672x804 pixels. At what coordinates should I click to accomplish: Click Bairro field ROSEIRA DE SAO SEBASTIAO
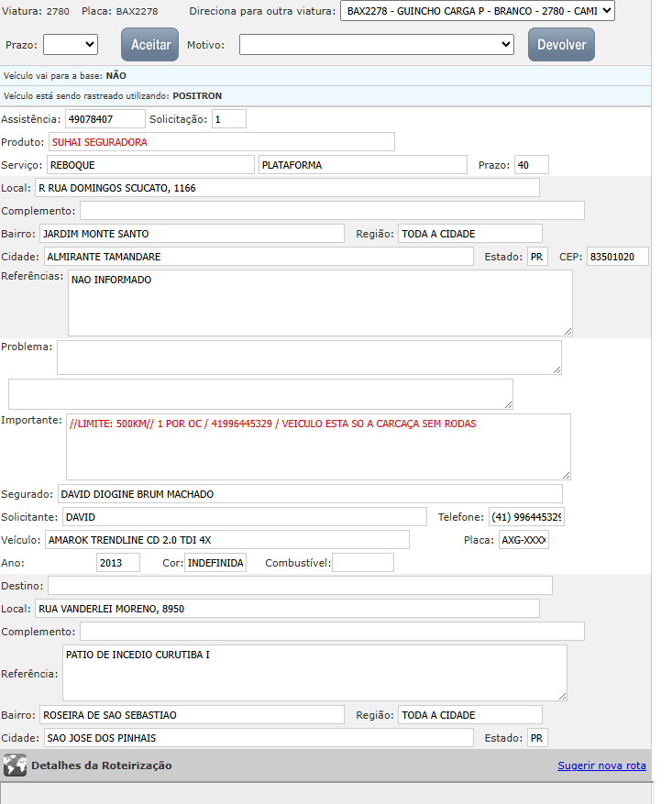click(192, 715)
